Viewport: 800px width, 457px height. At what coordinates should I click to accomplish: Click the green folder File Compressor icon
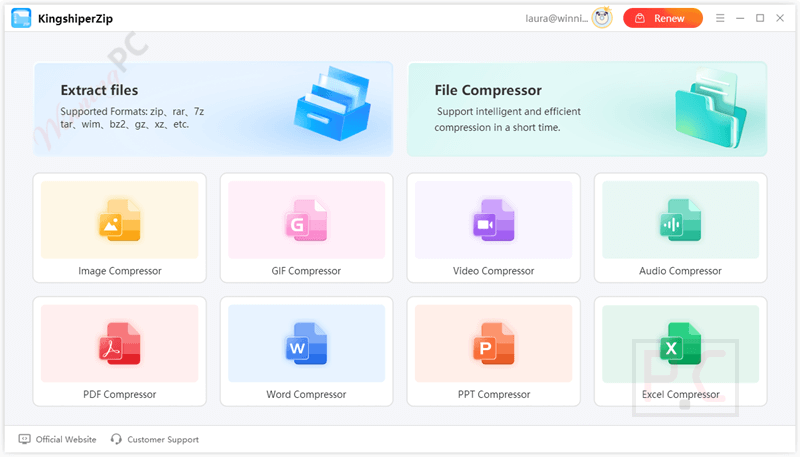710,108
